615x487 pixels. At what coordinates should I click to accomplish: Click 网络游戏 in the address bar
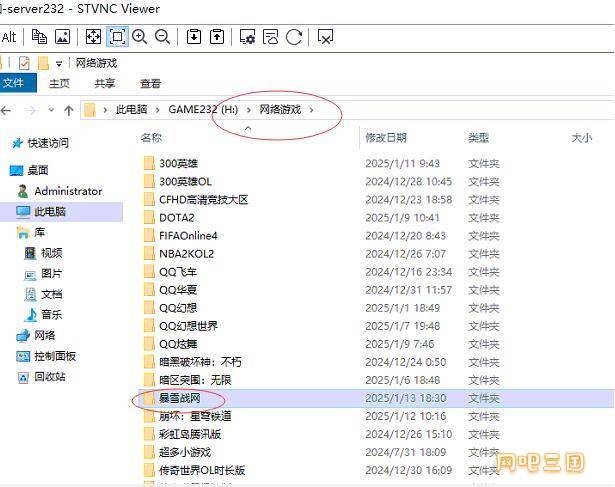click(280, 109)
